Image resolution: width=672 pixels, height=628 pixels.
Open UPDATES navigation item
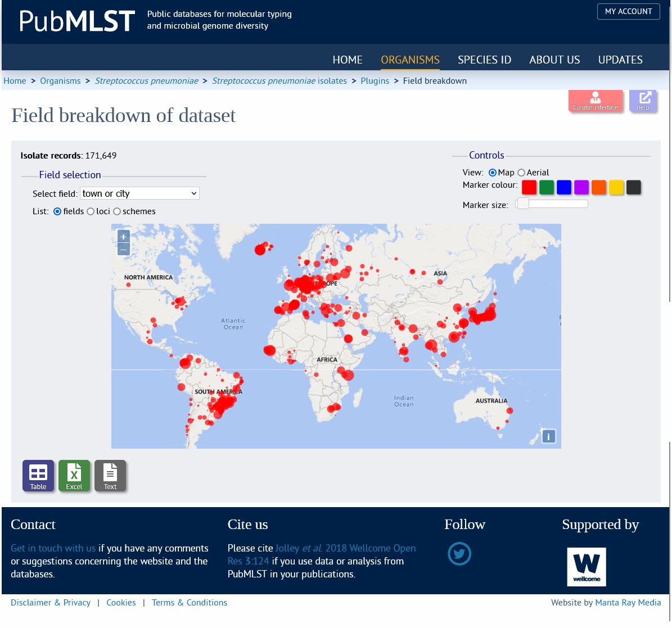pos(620,60)
